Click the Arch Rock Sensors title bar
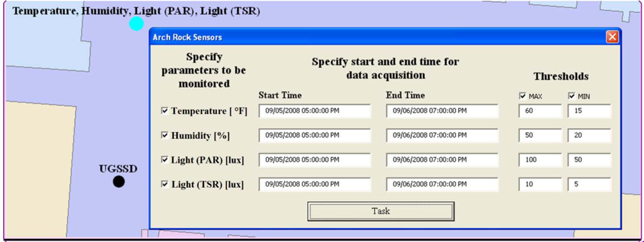Screen dimensions: 644x242 click(x=378, y=37)
